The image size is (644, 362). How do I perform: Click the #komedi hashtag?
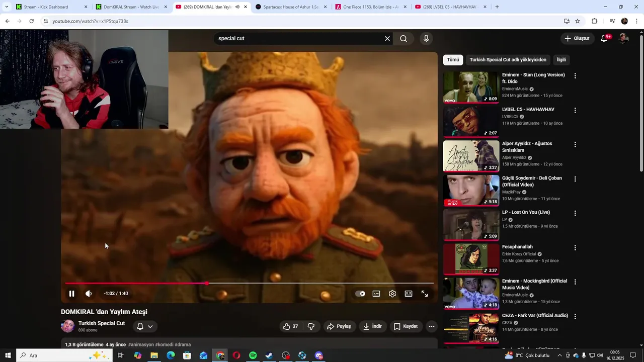tap(164, 345)
